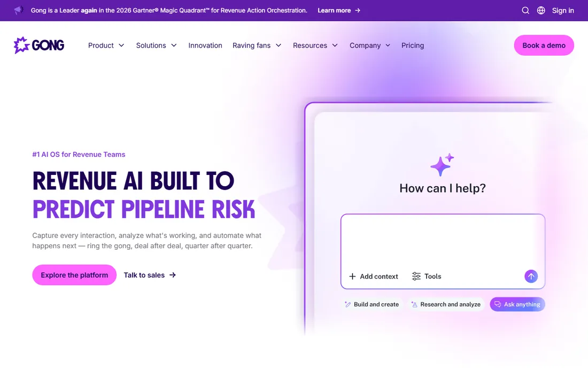588x368 pixels.
Task: Open the Innovation nav item
Action: pos(205,45)
